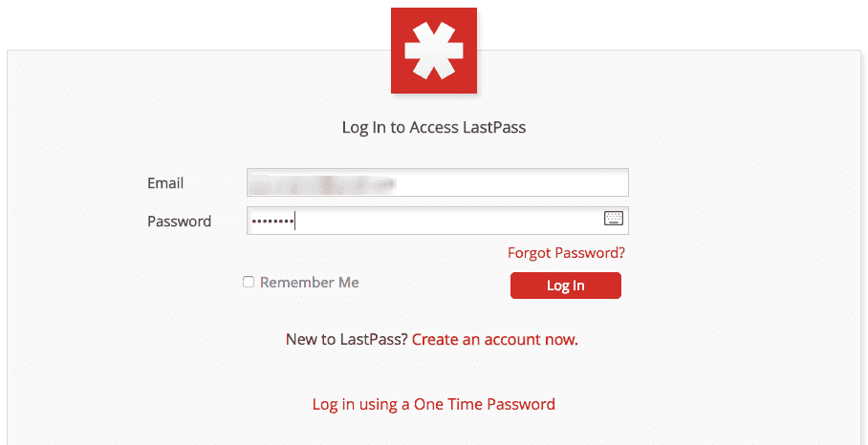Select the blurred email address text
Viewport: 868px width, 445px height.
[321, 183]
